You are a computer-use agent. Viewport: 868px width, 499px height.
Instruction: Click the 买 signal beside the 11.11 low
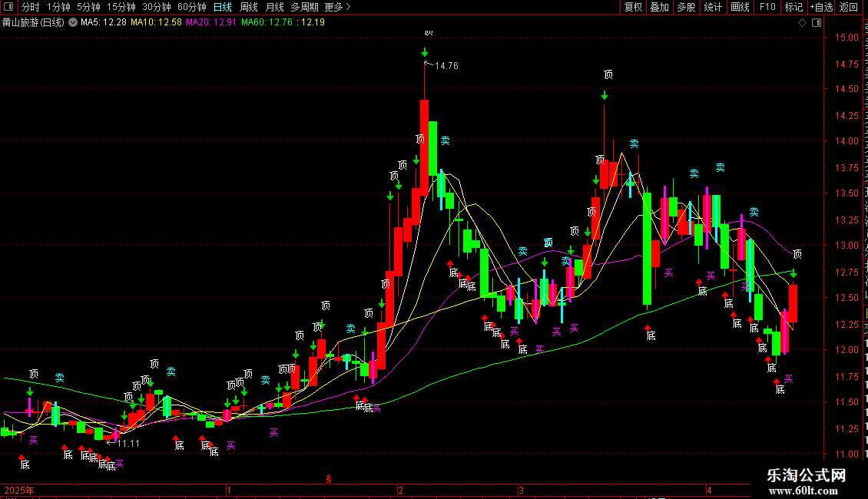click(x=120, y=464)
